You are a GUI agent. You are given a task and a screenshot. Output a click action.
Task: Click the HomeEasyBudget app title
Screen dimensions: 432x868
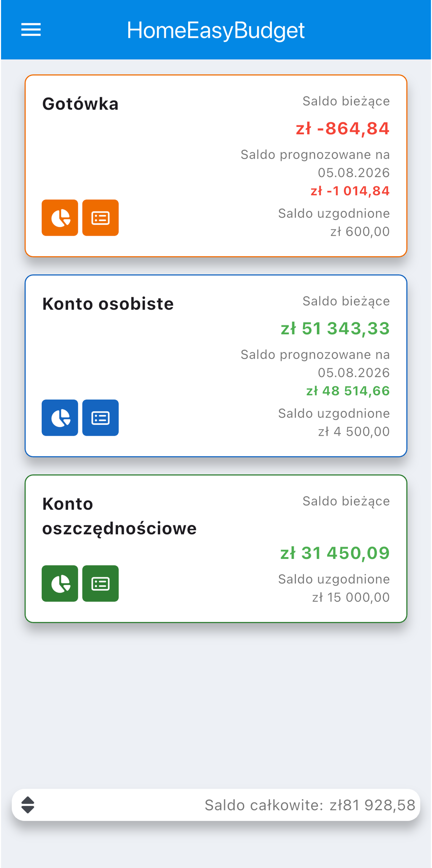[216, 30]
